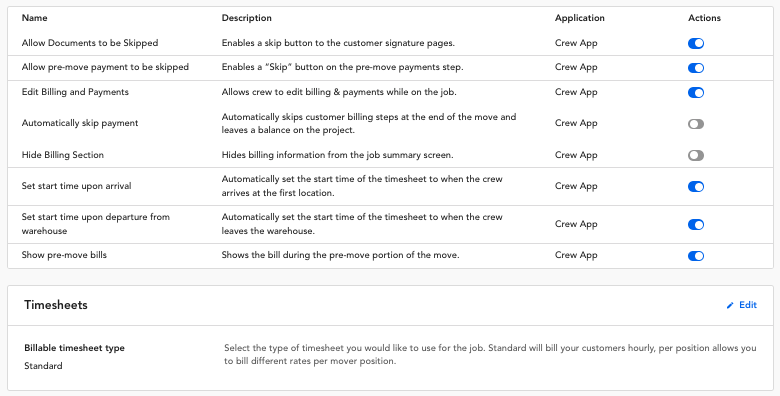The image size is (780, 396).
Task: Click the pencil icon beside Edit in Timesheets
Action: [x=730, y=305]
